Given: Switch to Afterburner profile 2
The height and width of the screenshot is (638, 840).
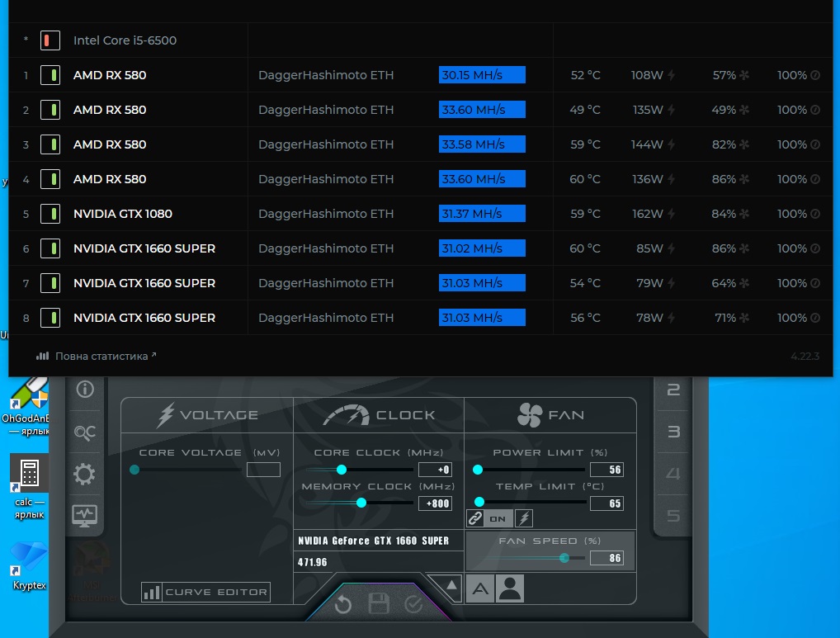Looking at the screenshot, I should click(x=673, y=390).
